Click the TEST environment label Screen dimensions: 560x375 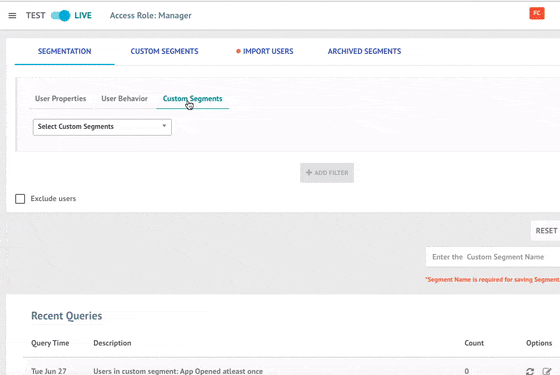tap(35, 16)
